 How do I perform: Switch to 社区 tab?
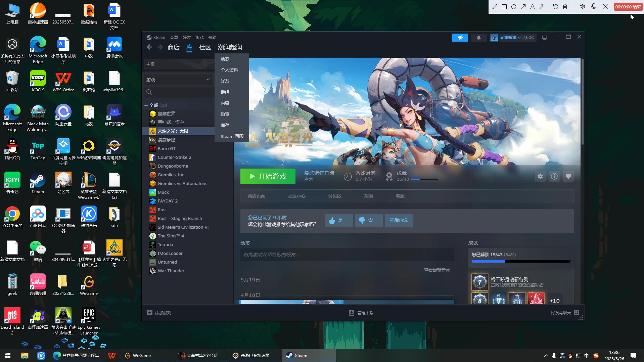point(205,47)
